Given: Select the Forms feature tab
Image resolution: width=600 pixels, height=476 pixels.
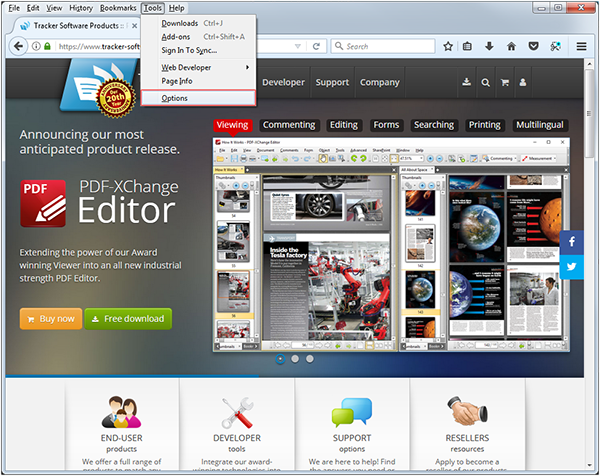Looking at the screenshot, I should [386, 125].
